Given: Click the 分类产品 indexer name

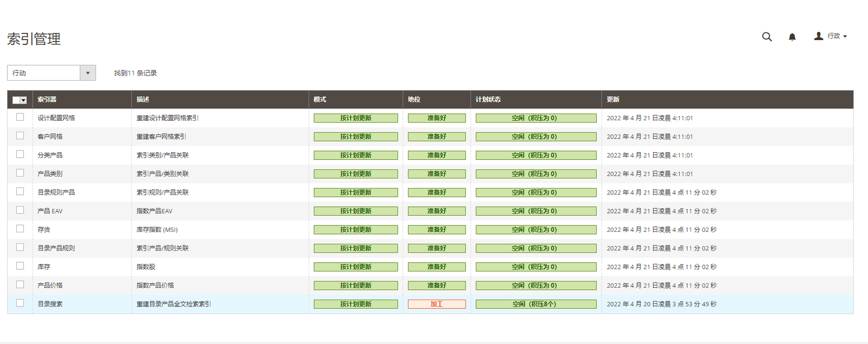Looking at the screenshot, I should pyautogui.click(x=50, y=155).
